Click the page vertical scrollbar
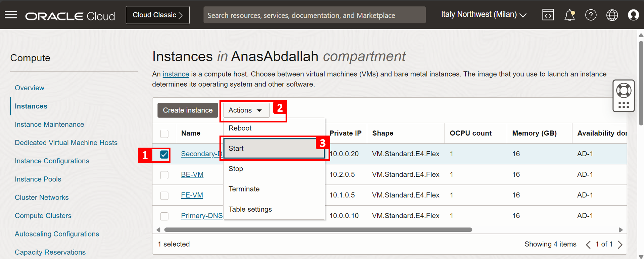Screen dimensions: 644x259 pyautogui.click(x=641, y=84)
